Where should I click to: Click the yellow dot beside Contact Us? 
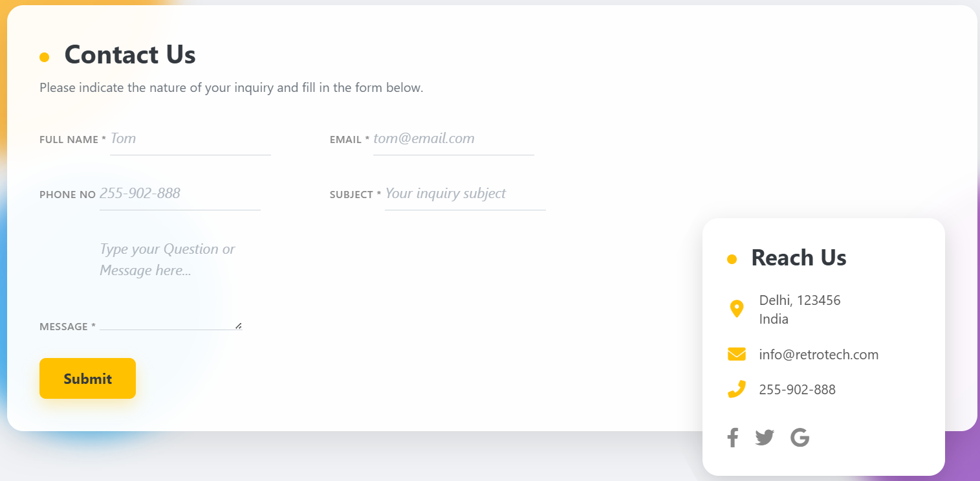(44, 57)
